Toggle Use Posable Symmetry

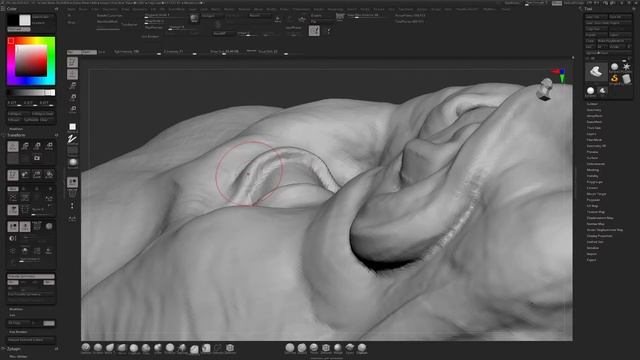point(31,294)
